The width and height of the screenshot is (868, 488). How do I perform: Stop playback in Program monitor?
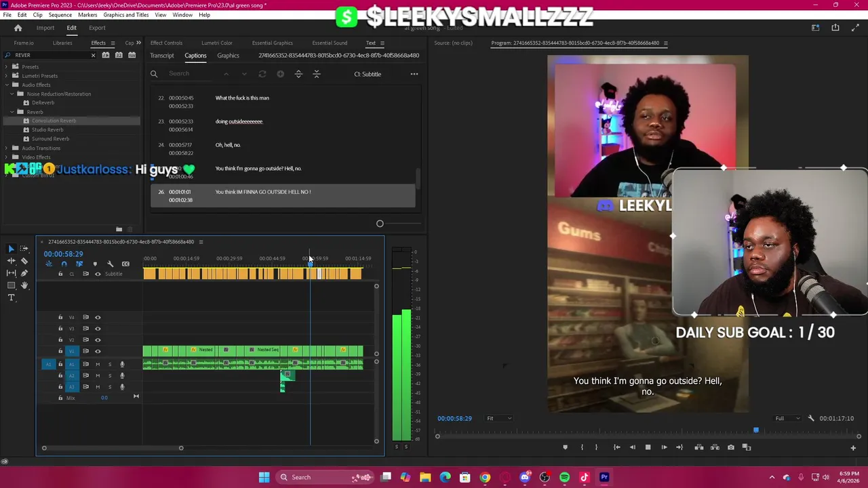pyautogui.click(x=648, y=447)
